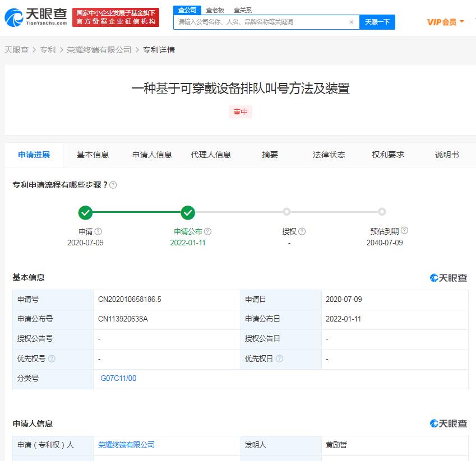Select the 查公司 search tab
This screenshot has height=461, width=476.
(187, 10)
